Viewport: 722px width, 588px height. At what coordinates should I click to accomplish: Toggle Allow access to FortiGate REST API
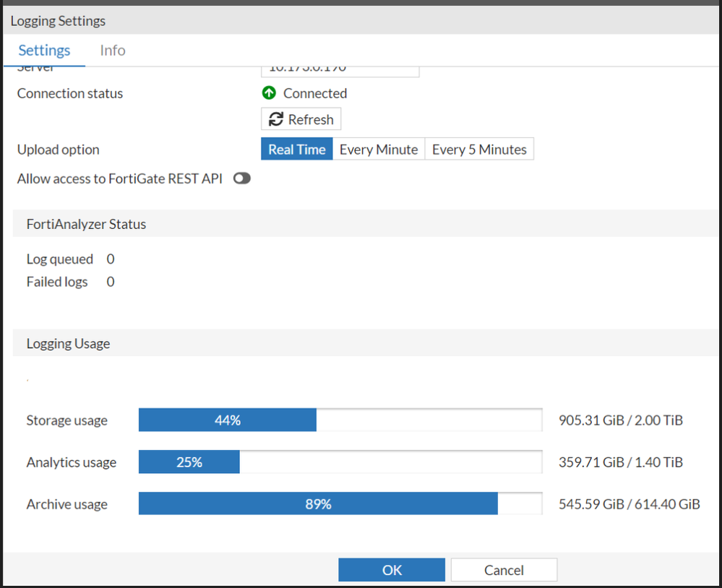tap(242, 179)
